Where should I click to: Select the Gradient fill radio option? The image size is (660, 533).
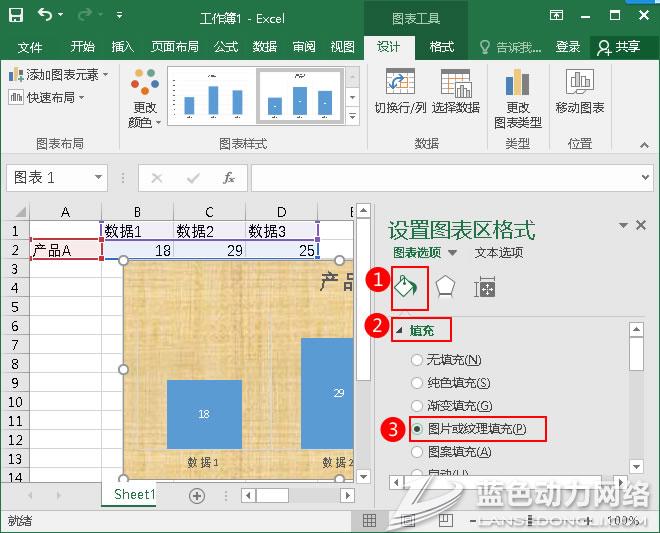tap(418, 406)
